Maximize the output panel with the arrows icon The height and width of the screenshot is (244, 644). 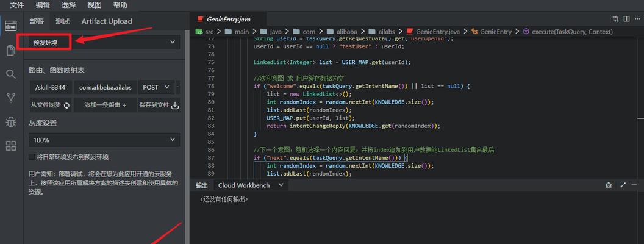[x=623, y=185]
